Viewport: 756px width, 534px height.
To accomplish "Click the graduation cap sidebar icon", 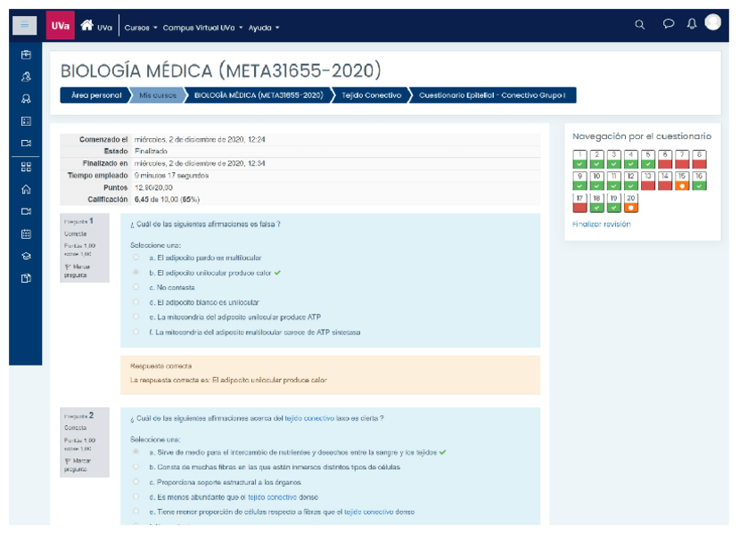I will coord(26,256).
